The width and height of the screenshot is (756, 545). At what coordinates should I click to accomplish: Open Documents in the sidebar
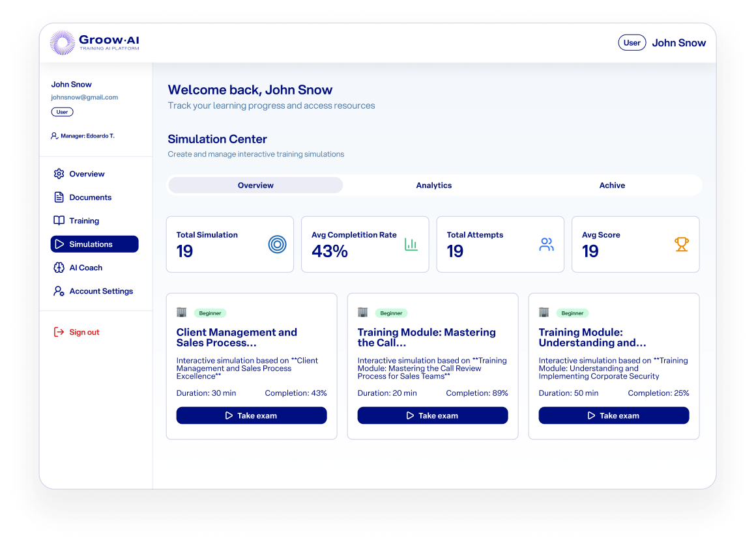click(x=90, y=197)
